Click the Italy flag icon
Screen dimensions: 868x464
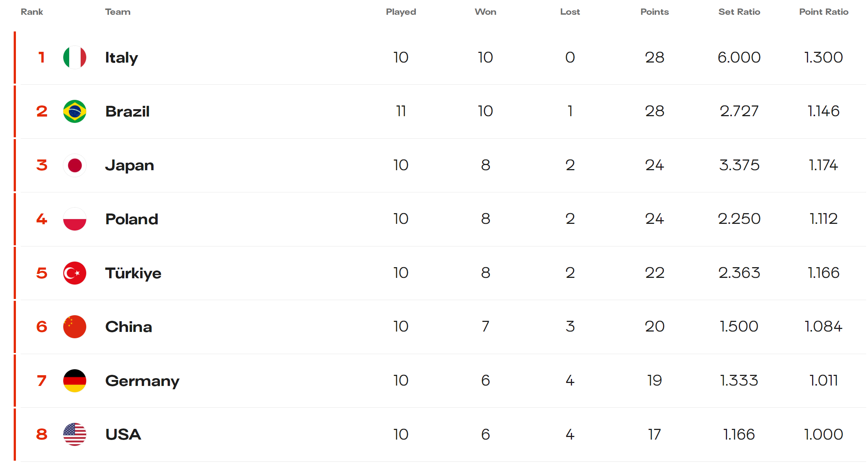75,57
